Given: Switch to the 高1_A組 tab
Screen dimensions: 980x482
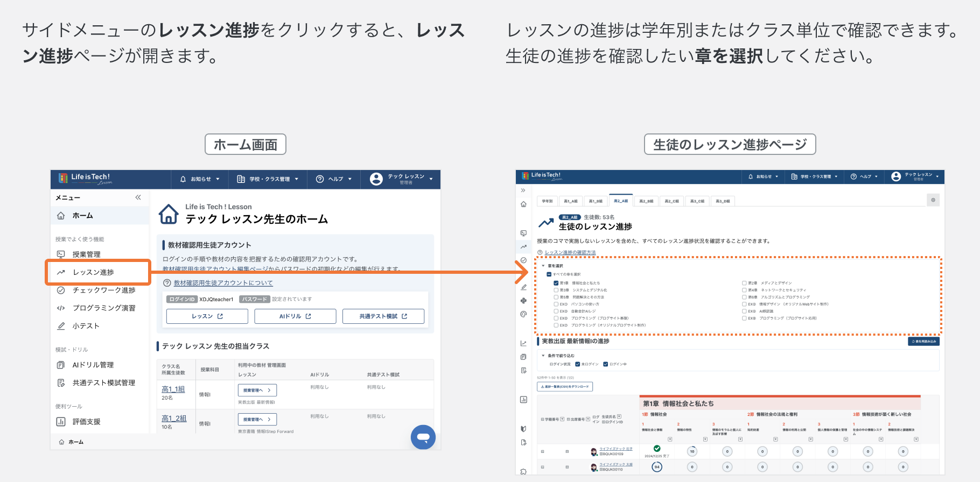Looking at the screenshot, I should [x=571, y=201].
